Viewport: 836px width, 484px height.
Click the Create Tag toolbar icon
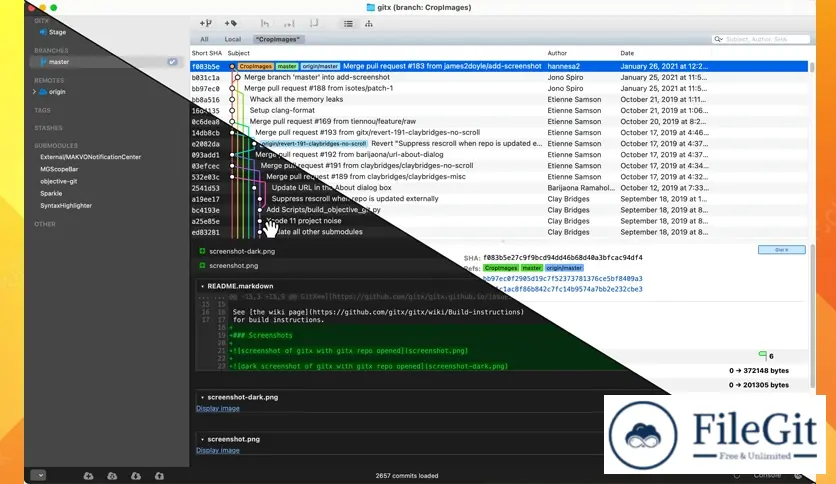(230, 23)
